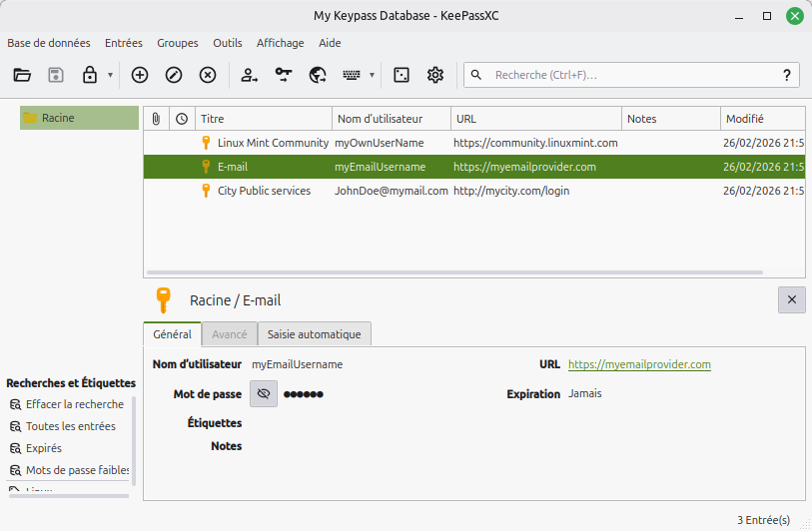Copy URL with the globe icon

coord(318,75)
